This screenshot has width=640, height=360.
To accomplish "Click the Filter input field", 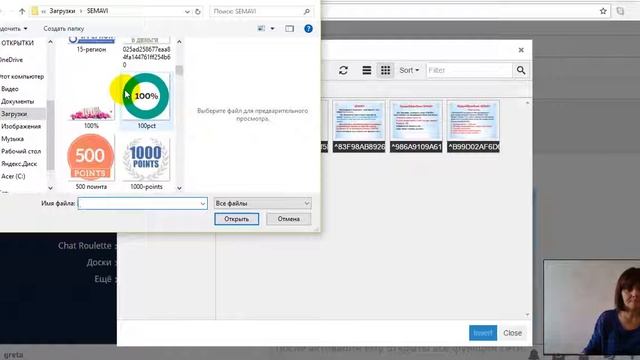I will [x=469, y=70].
